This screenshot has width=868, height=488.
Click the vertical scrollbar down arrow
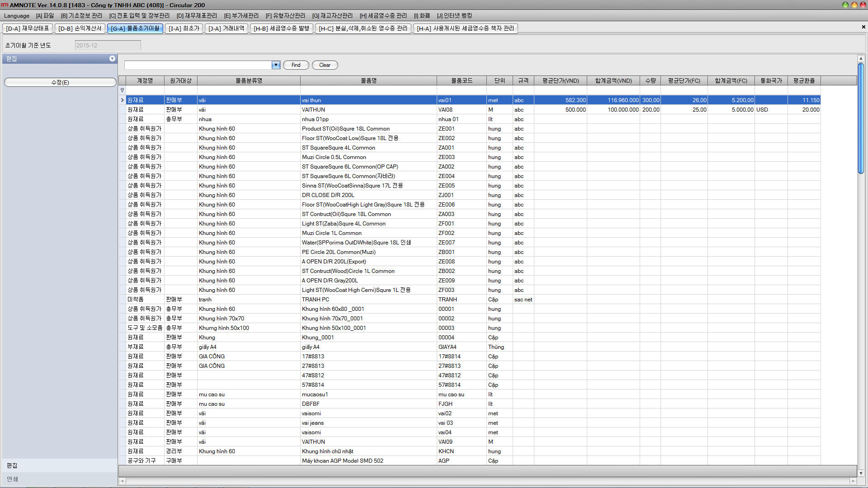point(861,473)
